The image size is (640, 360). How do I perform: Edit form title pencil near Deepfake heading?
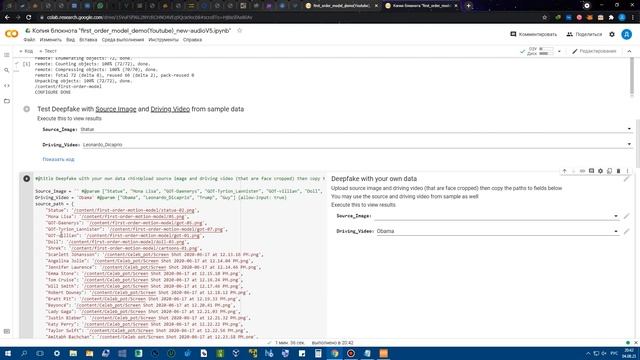coord(627,179)
